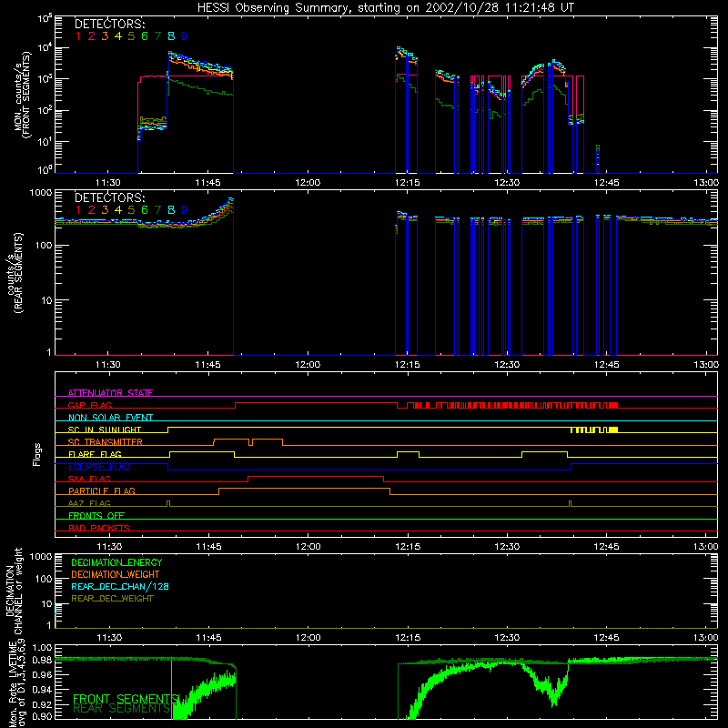Image resolution: width=728 pixels, height=728 pixels.
Task: Click the REAR SEGMENTS livetime legend label
Action: tap(122, 709)
